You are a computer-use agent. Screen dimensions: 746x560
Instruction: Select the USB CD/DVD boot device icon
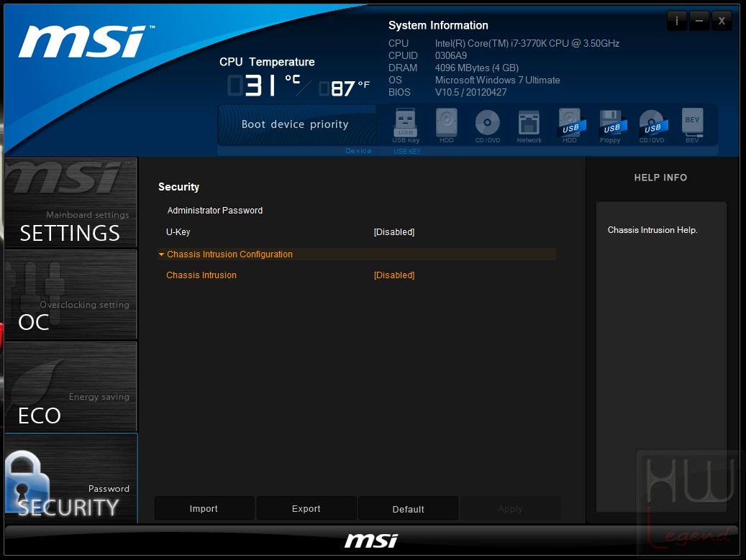[652, 126]
